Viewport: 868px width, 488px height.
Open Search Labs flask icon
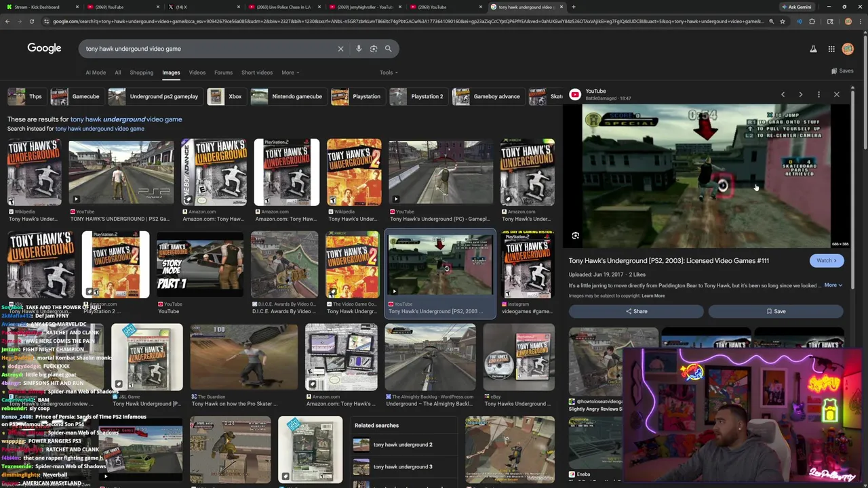pos(813,49)
